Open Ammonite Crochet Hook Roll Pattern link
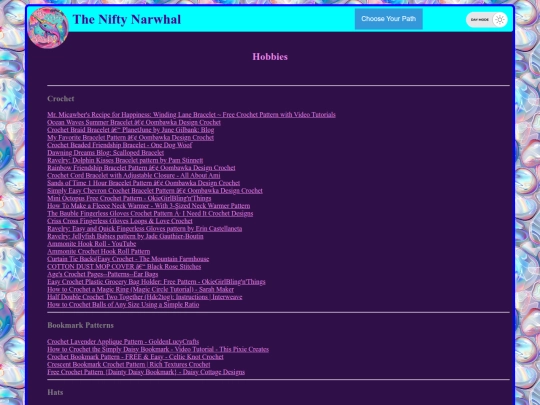 click(98, 251)
